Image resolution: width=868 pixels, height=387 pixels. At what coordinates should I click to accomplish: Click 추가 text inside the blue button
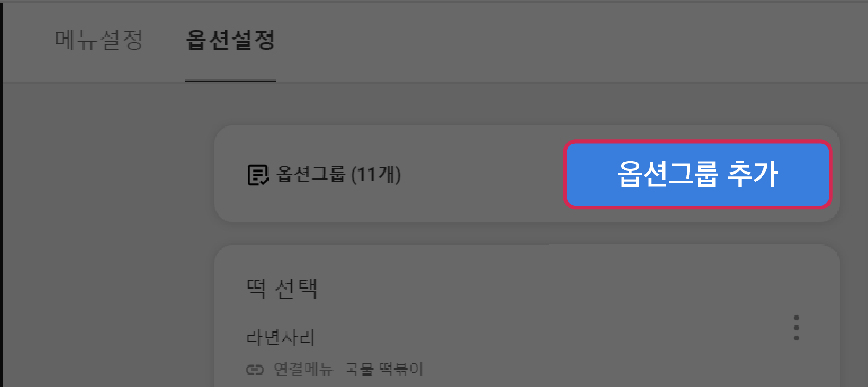click(x=753, y=174)
